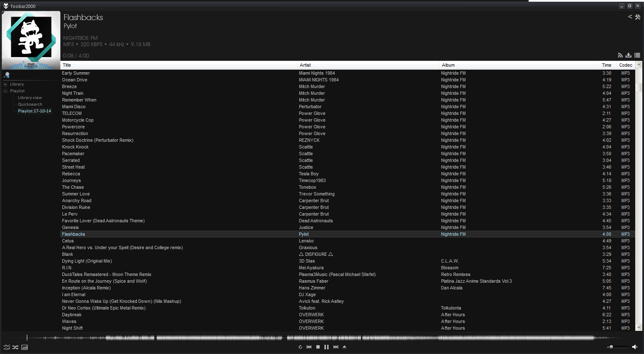
Task: Click artist cell 'Dead Astronauts'
Action: (316, 221)
